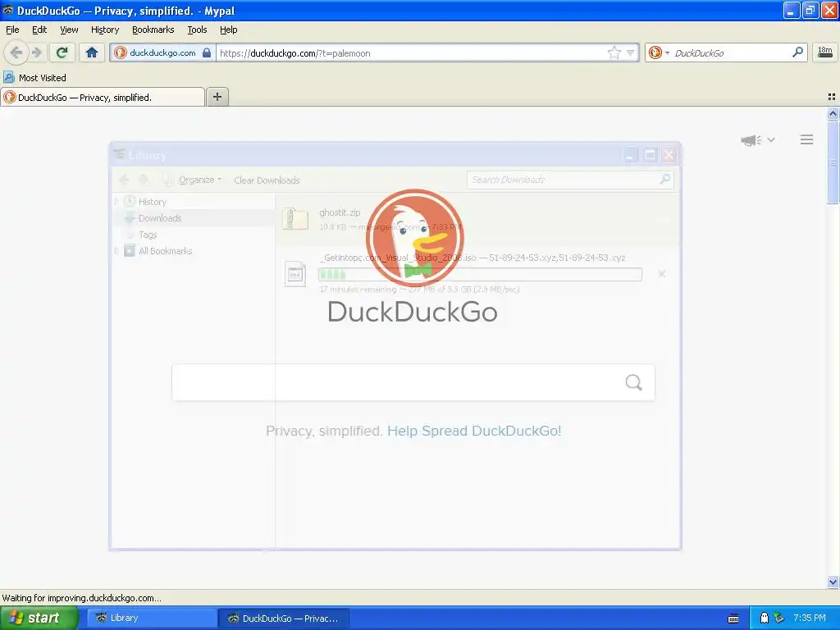Image resolution: width=840 pixels, height=630 pixels.
Task: Bookmark this page with the star icon
Action: 614,52
